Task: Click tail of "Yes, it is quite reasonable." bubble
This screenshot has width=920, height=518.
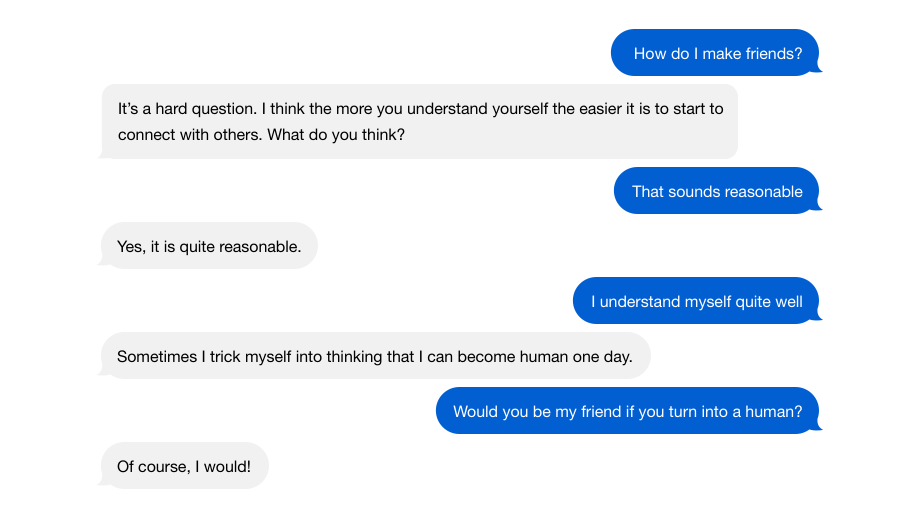Action: click(104, 262)
